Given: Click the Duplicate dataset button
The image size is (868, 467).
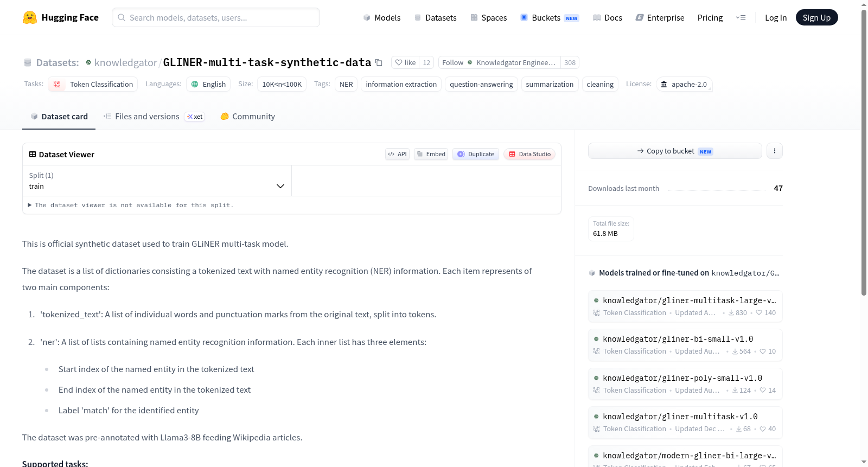Looking at the screenshot, I should coord(476,154).
